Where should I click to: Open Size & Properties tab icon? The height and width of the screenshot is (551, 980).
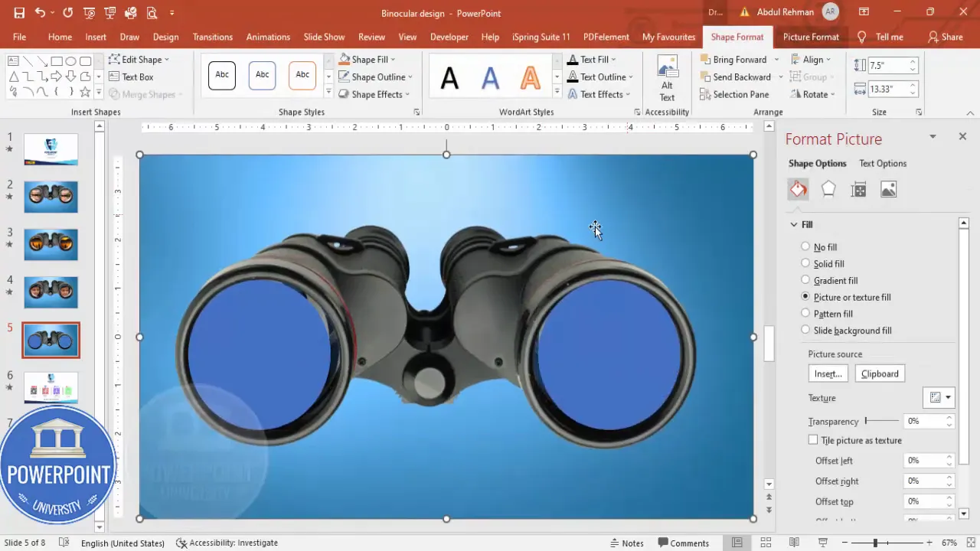coord(858,189)
